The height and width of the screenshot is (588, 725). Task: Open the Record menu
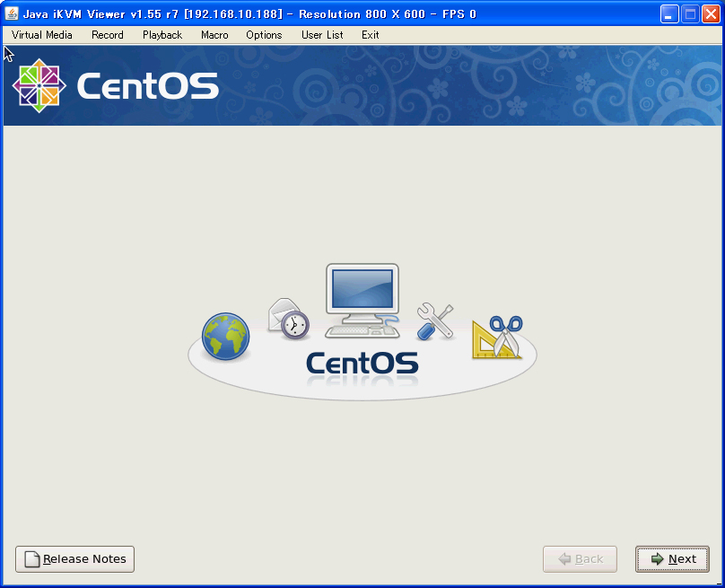[x=108, y=35]
